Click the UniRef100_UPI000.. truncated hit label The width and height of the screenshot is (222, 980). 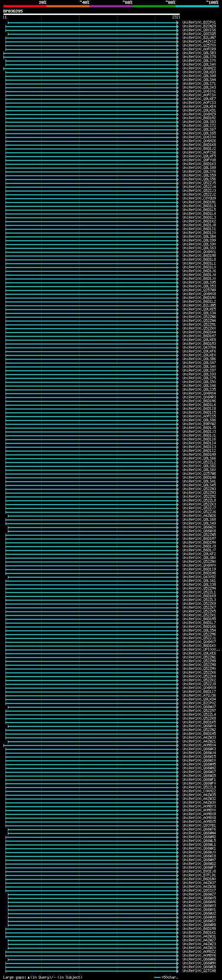(201, 649)
